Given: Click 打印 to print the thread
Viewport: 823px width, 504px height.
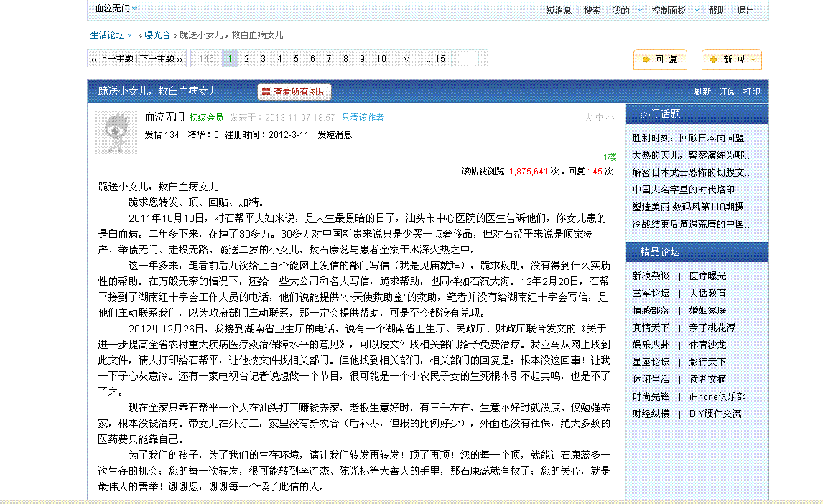Looking at the screenshot, I should click(752, 92).
